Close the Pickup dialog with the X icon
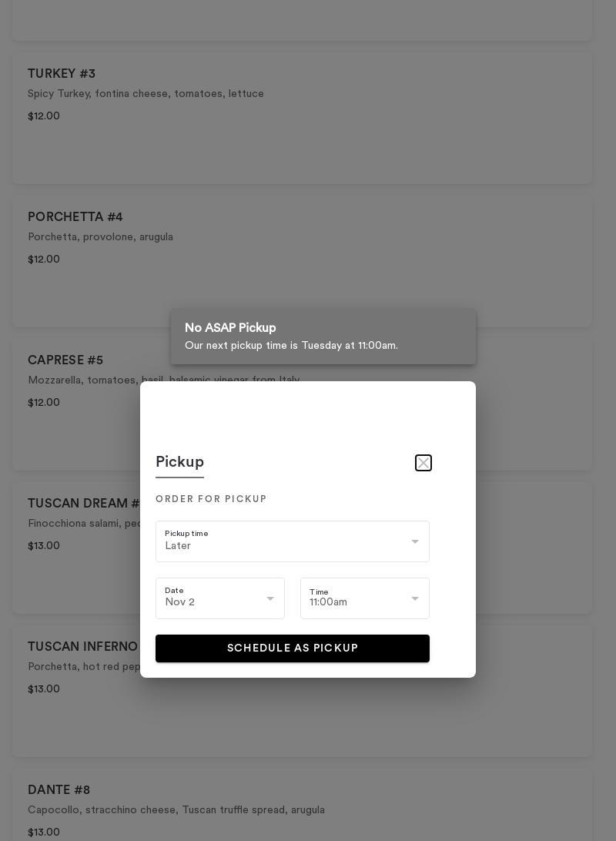 pos(423,463)
